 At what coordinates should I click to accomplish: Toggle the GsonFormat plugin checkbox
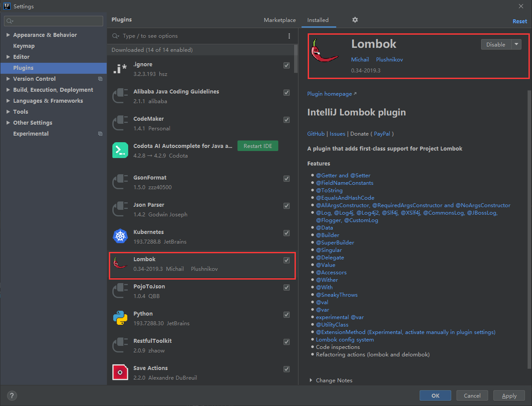click(287, 179)
